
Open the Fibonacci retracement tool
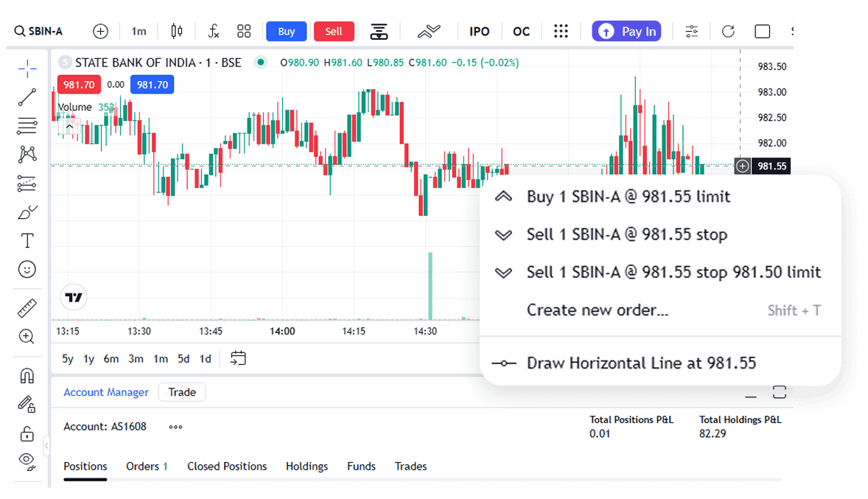pos(27,126)
